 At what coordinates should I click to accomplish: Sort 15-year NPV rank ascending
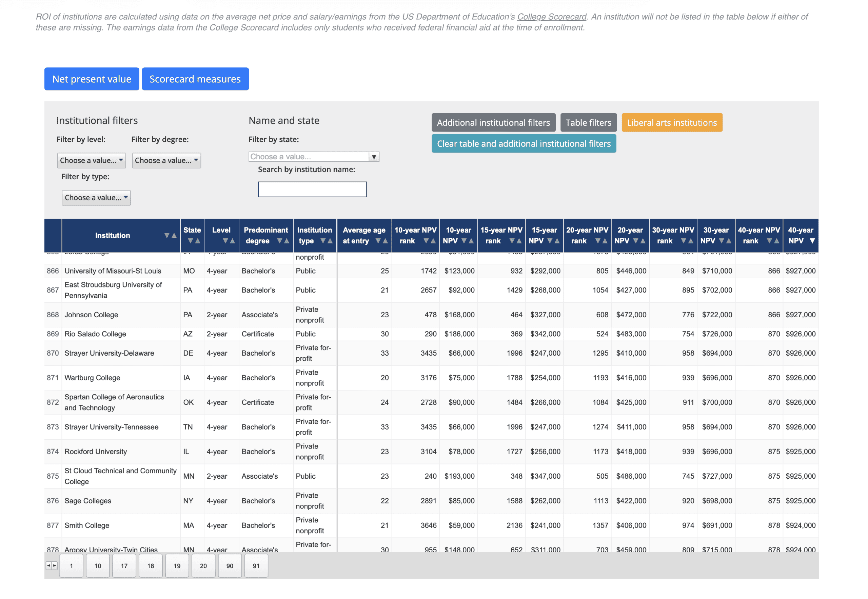(519, 241)
